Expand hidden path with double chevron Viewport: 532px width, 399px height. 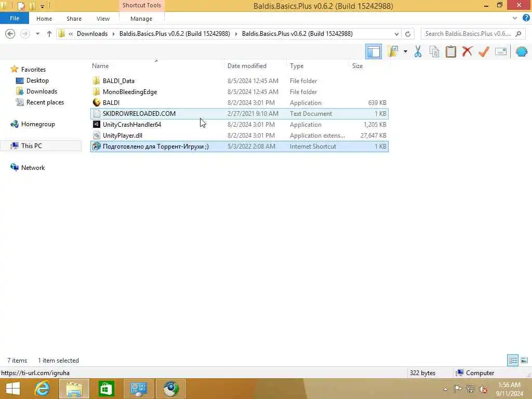point(71,34)
